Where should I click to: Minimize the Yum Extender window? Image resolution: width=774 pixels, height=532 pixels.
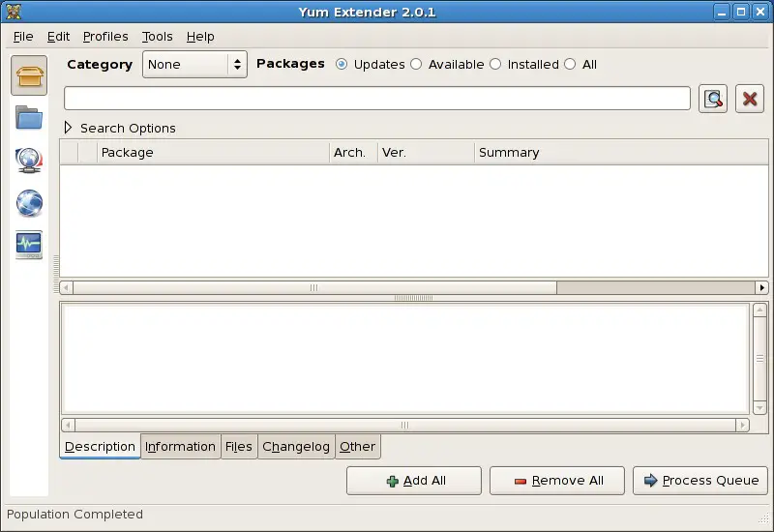tap(721, 12)
